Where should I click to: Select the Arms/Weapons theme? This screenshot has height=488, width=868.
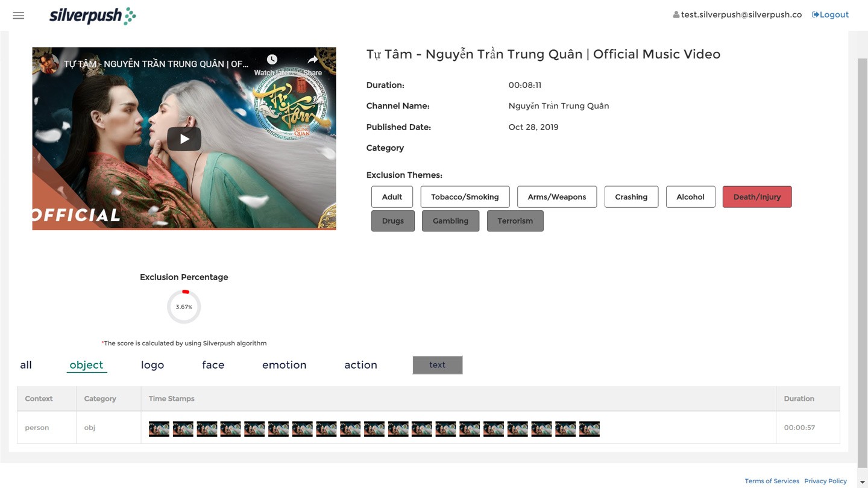[x=557, y=197]
